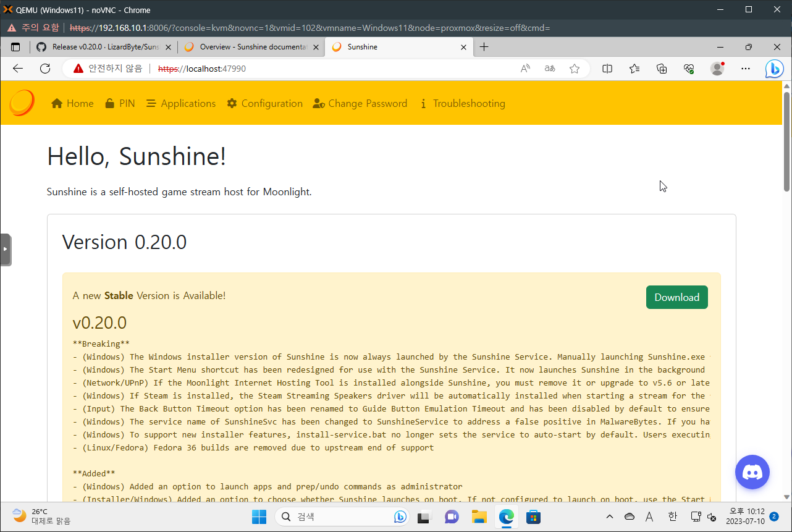Add page to favorites star icon
The image size is (792, 532).
click(x=575, y=69)
